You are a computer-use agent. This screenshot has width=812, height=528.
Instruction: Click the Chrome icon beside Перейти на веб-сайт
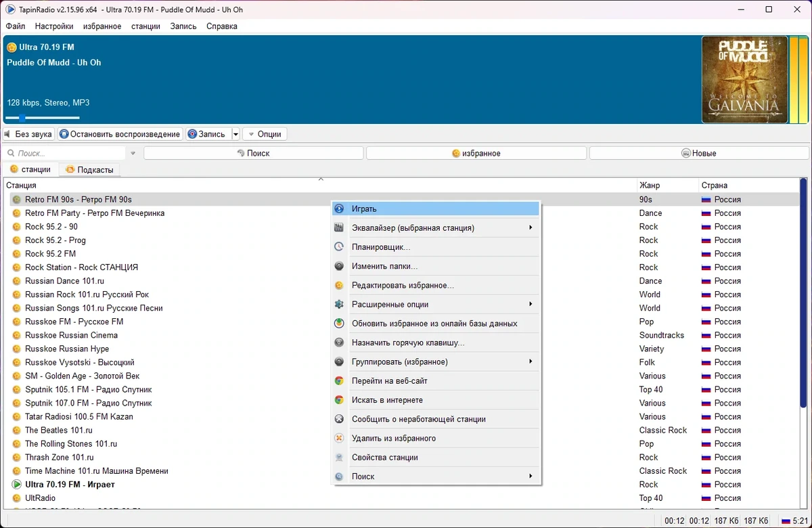pyautogui.click(x=340, y=380)
